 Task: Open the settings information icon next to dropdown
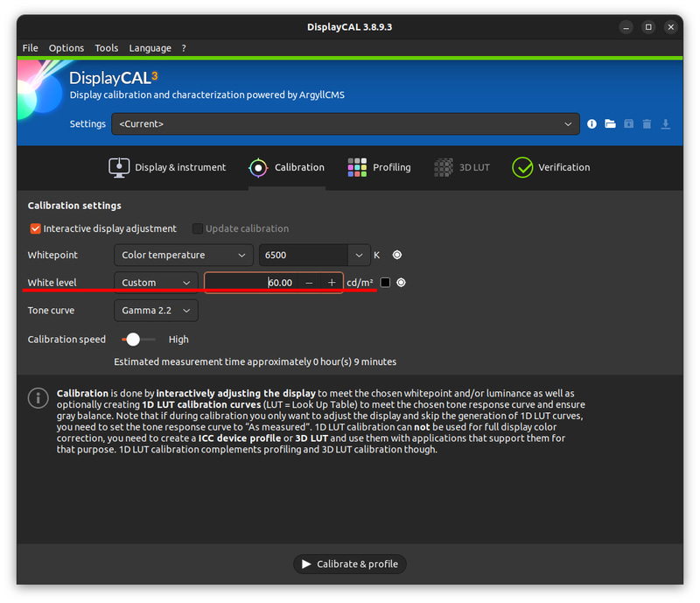pos(591,123)
